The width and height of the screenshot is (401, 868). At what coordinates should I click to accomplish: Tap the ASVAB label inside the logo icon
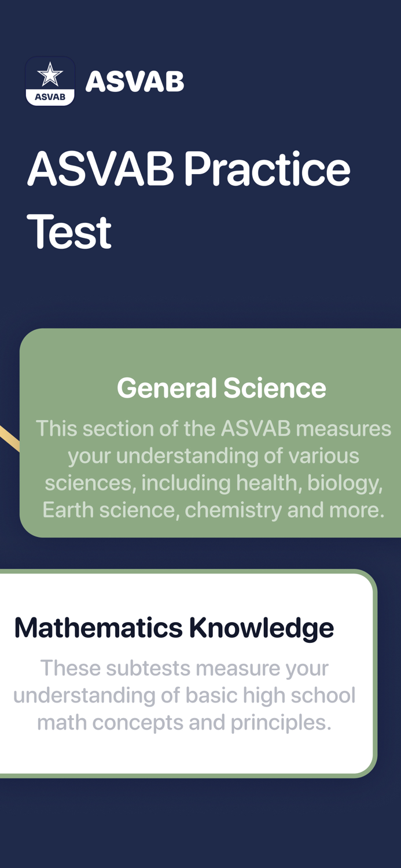50,97
